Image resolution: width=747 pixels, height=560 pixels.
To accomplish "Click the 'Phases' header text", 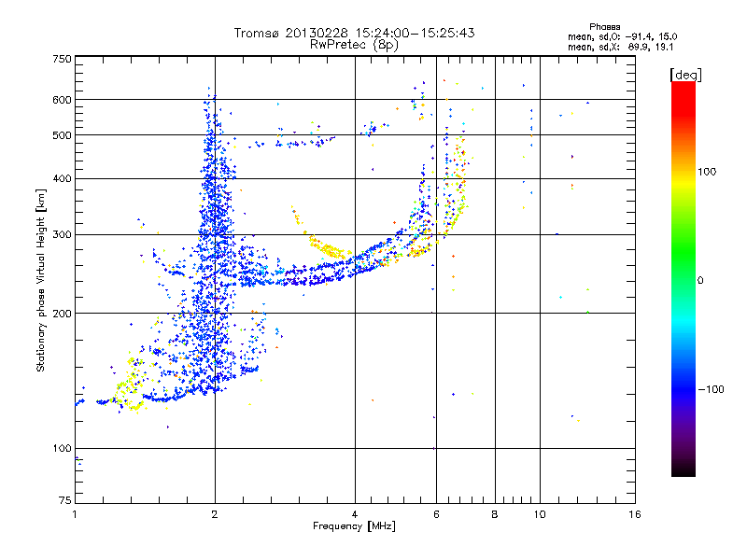I will [604, 27].
